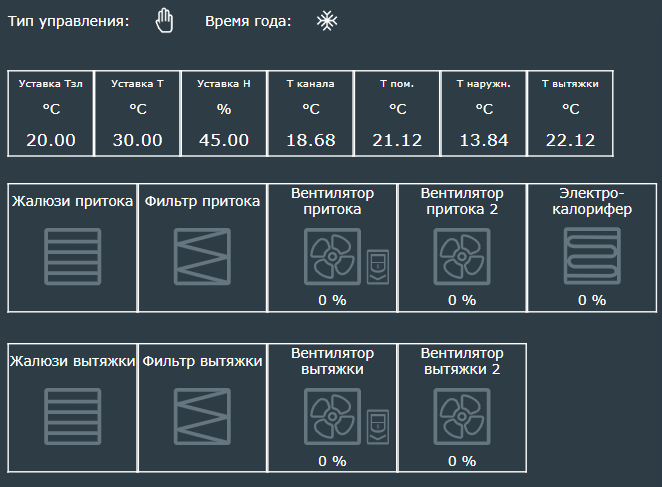Image resolution: width=662 pixels, height=487 pixels.
Task: Select the Уставка Н humidity setpoint 45.00
Action: coord(224,140)
